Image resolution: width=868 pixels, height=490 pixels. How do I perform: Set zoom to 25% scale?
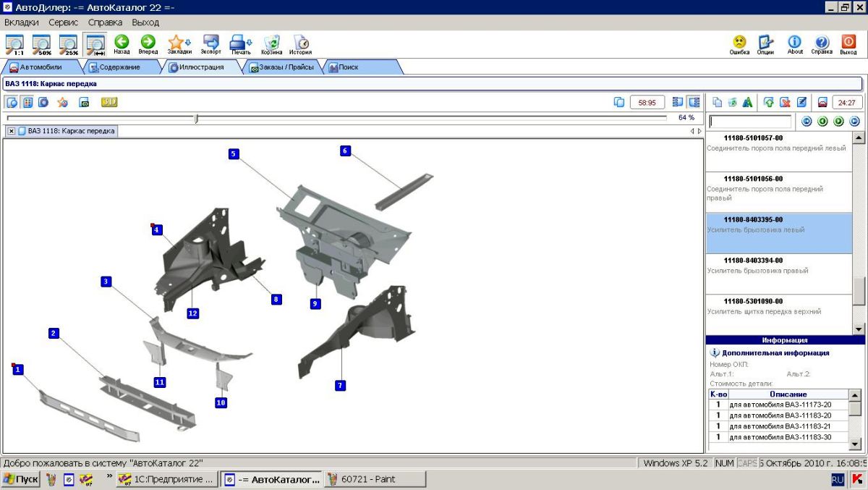coord(68,45)
